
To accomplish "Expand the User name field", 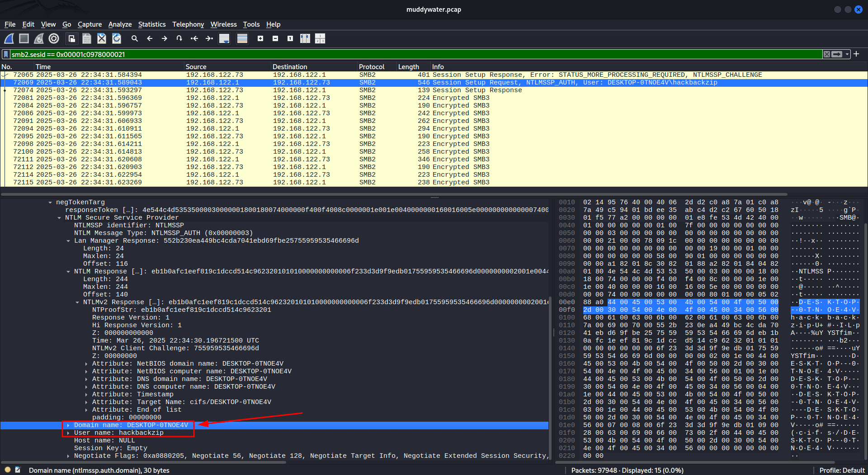I will (x=68, y=433).
